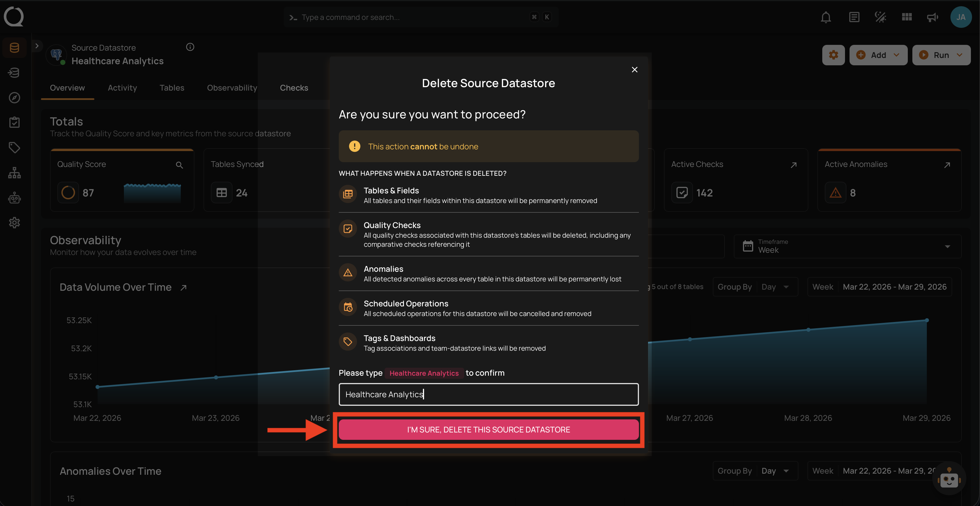Switch to the Checks tab
Image resolution: width=980 pixels, height=506 pixels.
294,88
